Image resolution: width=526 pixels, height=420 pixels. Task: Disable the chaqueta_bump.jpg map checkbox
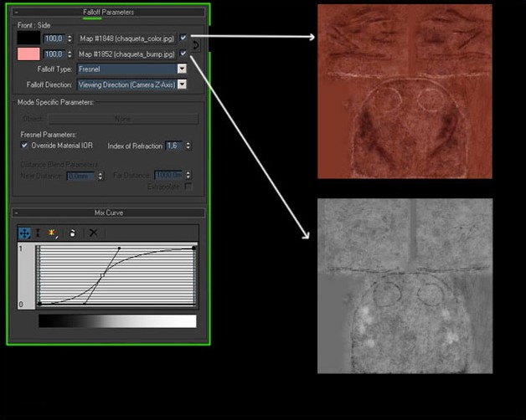[x=183, y=54]
